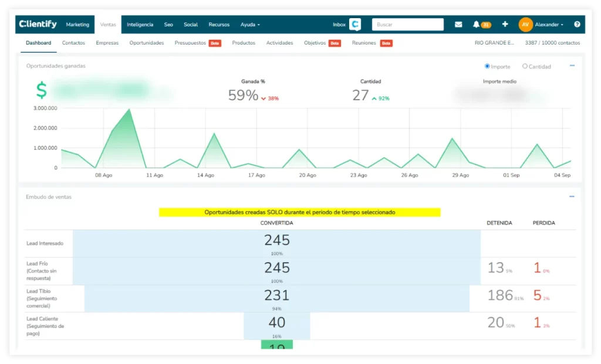Select the Importe radio button
This screenshot has height=364, width=601.
point(487,66)
